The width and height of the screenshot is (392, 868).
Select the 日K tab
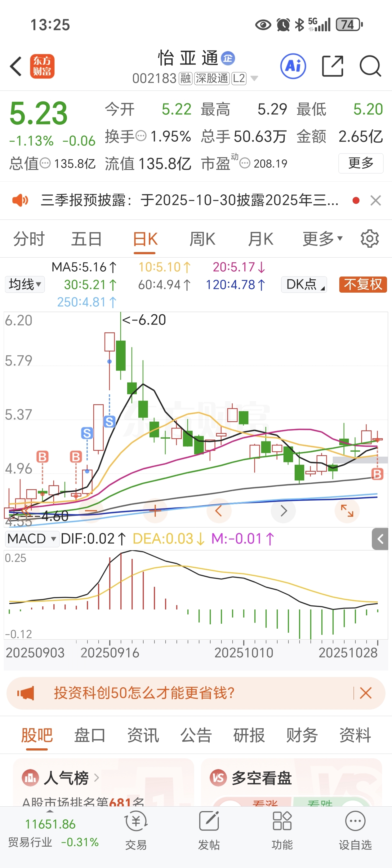pos(145,239)
